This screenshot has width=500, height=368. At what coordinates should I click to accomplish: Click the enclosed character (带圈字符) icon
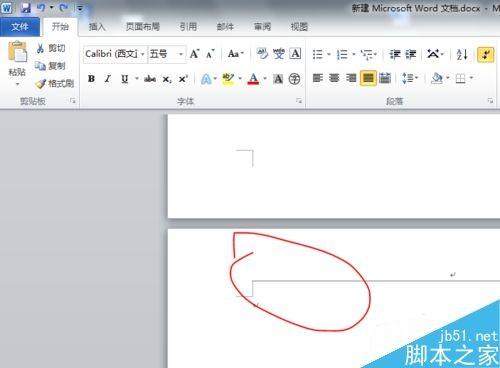(294, 79)
